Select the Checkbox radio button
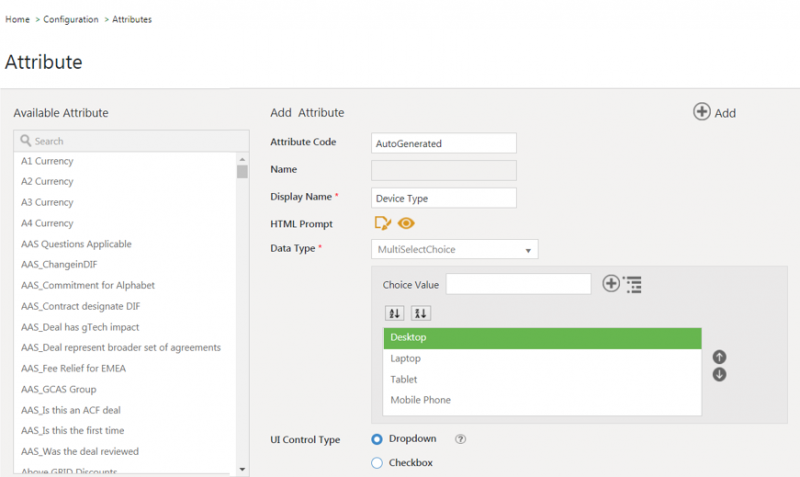 pyautogui.click(x=377, y=462)
